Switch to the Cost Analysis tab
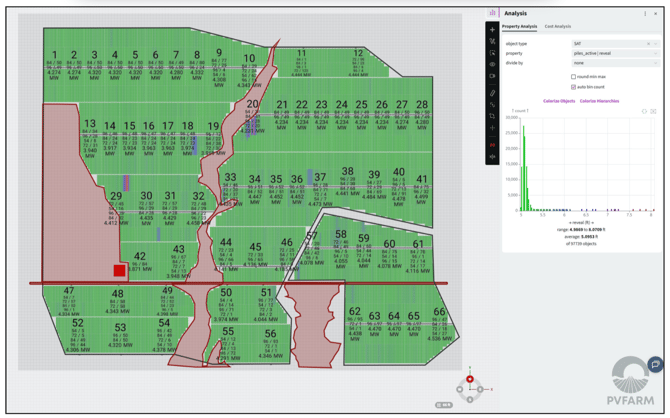The width and height of the screenshot is (670, 418). click(x=558, y=27)
